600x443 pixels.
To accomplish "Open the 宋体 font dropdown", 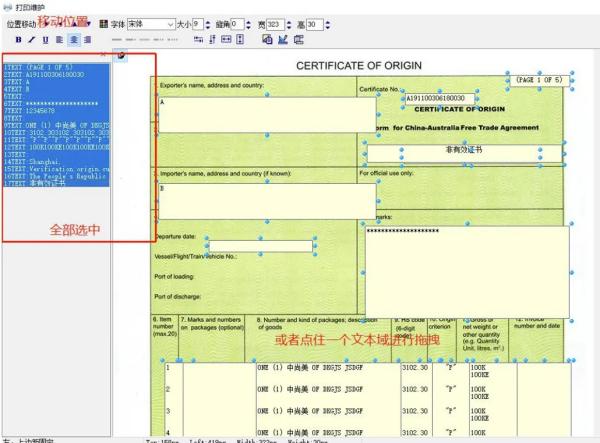I will 170,23.
